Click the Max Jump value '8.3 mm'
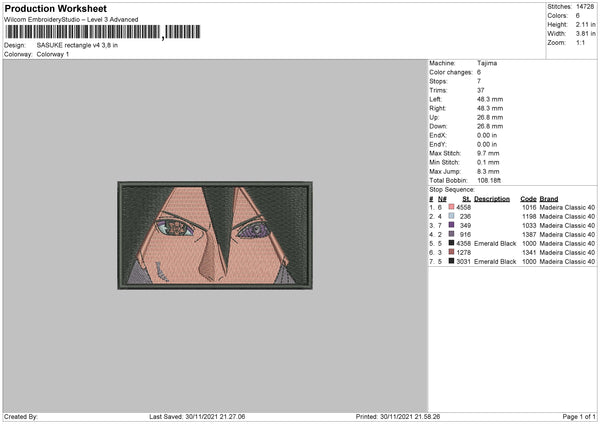The width and height of the screenshot is (600, 424). (x=488, y=171)
